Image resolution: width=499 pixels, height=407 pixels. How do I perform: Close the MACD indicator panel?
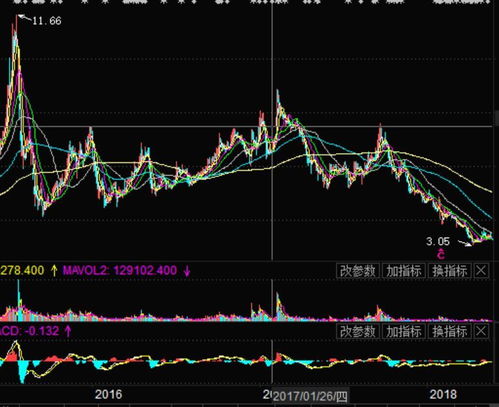pyautogui.click(x=481, y=331)
